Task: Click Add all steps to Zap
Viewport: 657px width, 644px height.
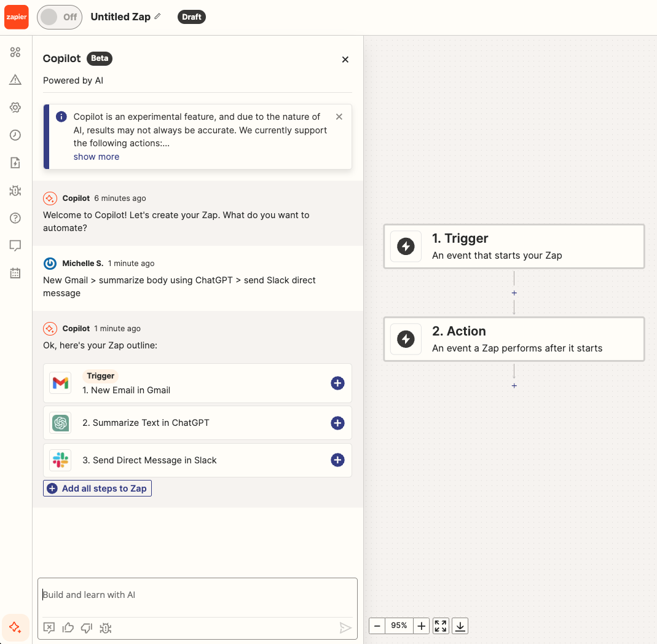Action: point(97,489)
